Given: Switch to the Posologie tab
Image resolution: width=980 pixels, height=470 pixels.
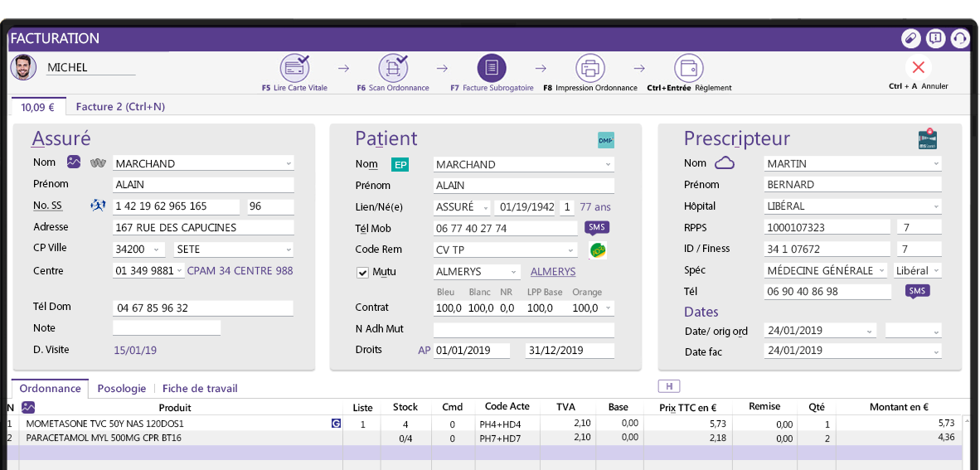Looking at the screenshot, I should tap(122, 388).
